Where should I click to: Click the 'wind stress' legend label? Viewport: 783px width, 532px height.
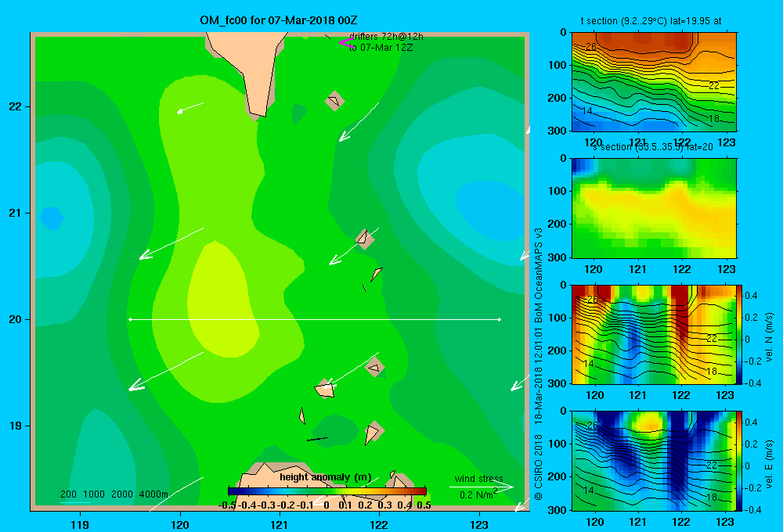coord(479,479)
